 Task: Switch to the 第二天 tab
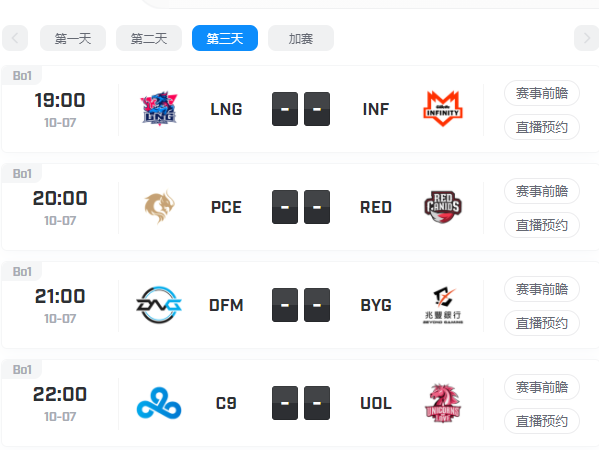click(149, 38)
